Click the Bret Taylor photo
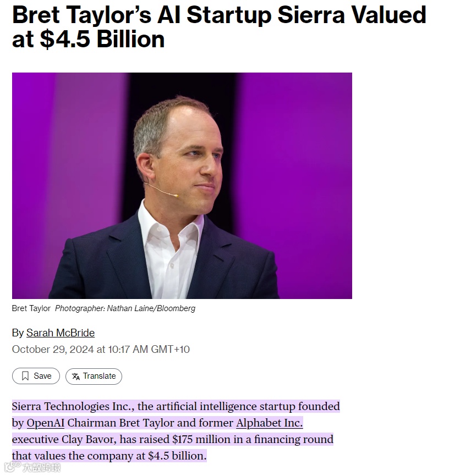This screenshot has width=460, height=476. [x=182, y=186]
